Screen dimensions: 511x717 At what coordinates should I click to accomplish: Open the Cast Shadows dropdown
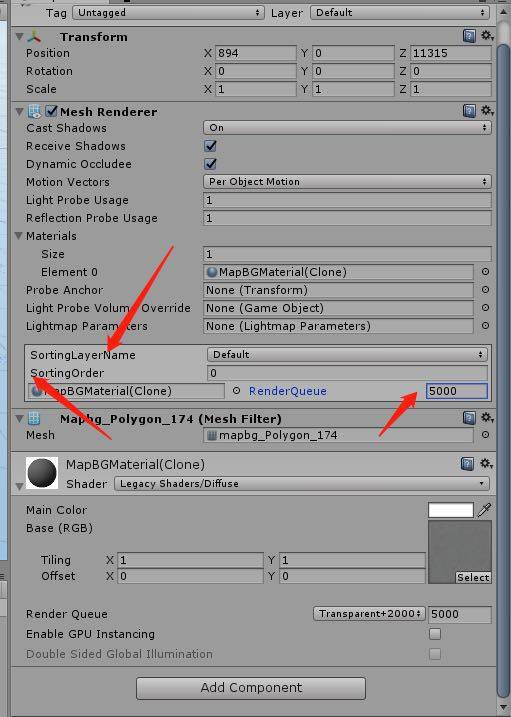click(x=347, y=128)
